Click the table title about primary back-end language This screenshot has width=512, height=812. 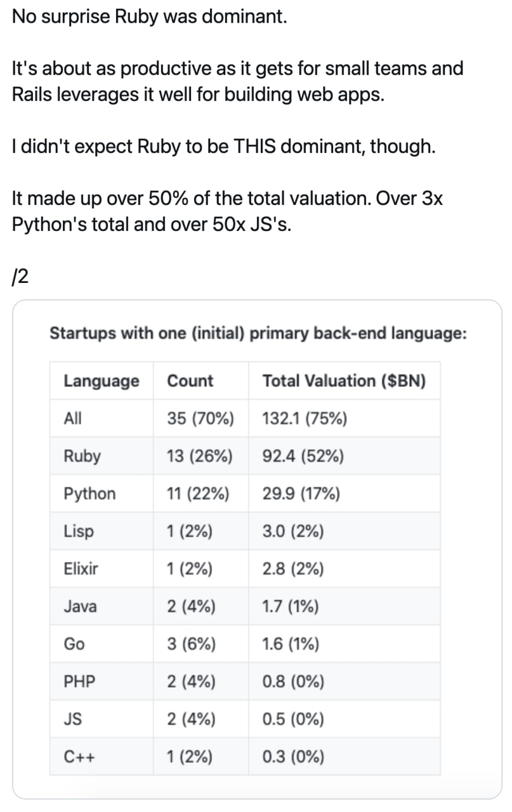pyautogui.click(x=258, y=333)
